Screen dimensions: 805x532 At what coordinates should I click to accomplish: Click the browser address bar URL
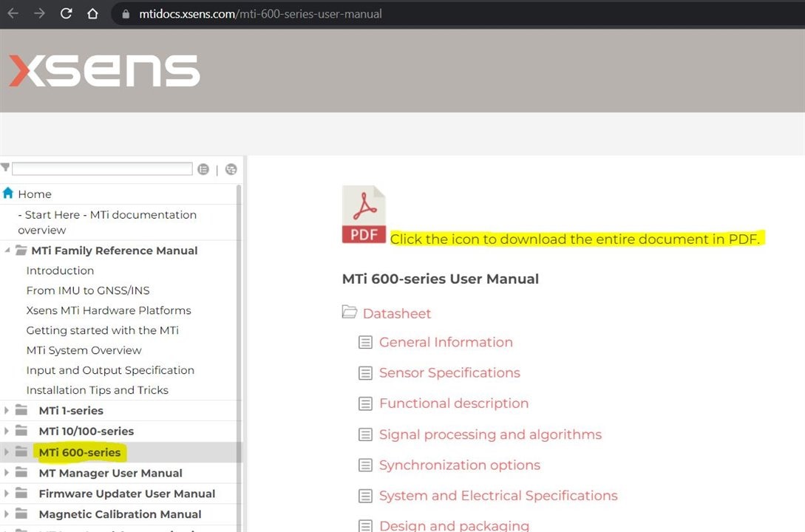pos(260,14)
